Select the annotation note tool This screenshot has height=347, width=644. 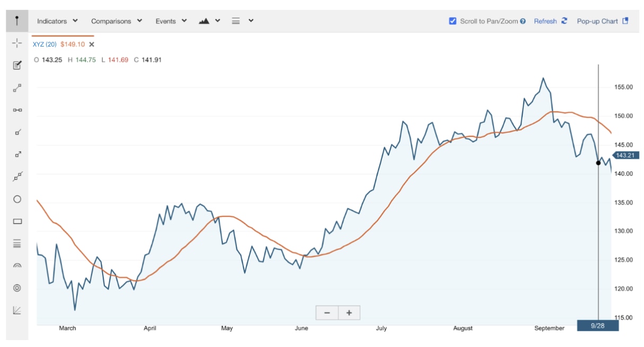(17, 66)
